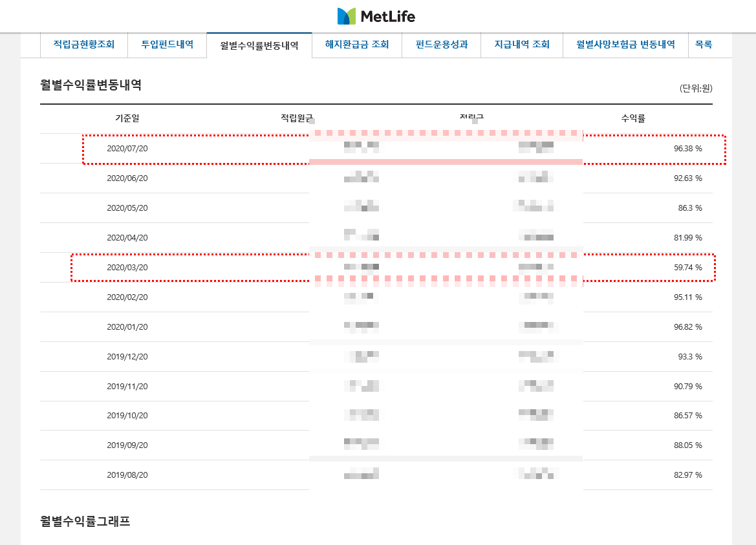
Task: Switch to 월별사망보험금 변동내역 tab
Action: tap(625, 45)
